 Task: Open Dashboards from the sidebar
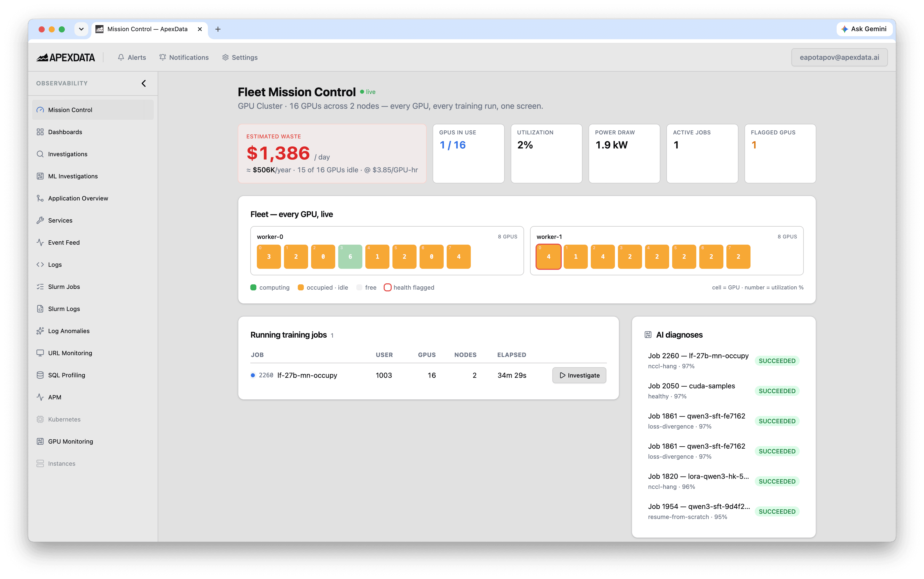tap(93, 132)
